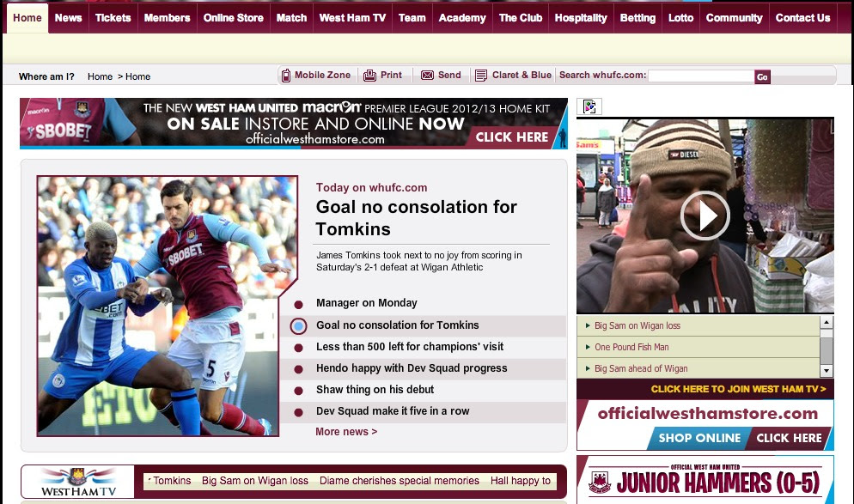The image size is (854, 504).
Task: Select the Less than 500 left bullet
Action: [x=298, y=348]
